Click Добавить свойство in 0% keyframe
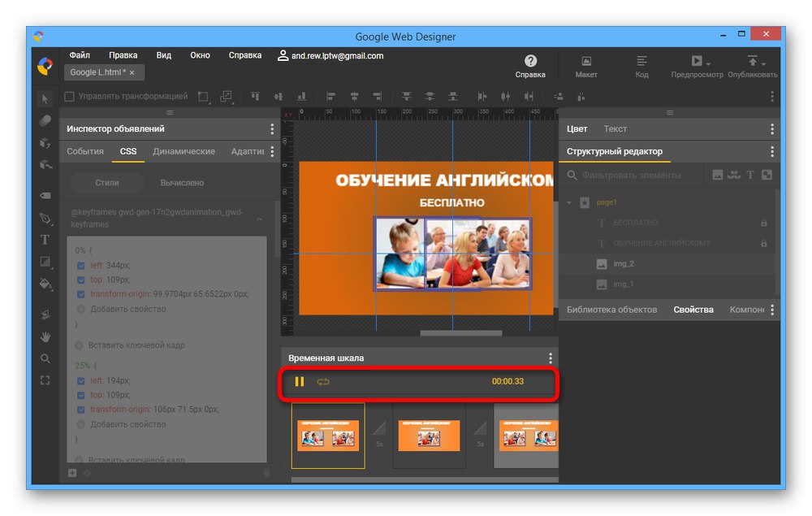This screenshot has width=812, height=516. (x=128, y=310)
